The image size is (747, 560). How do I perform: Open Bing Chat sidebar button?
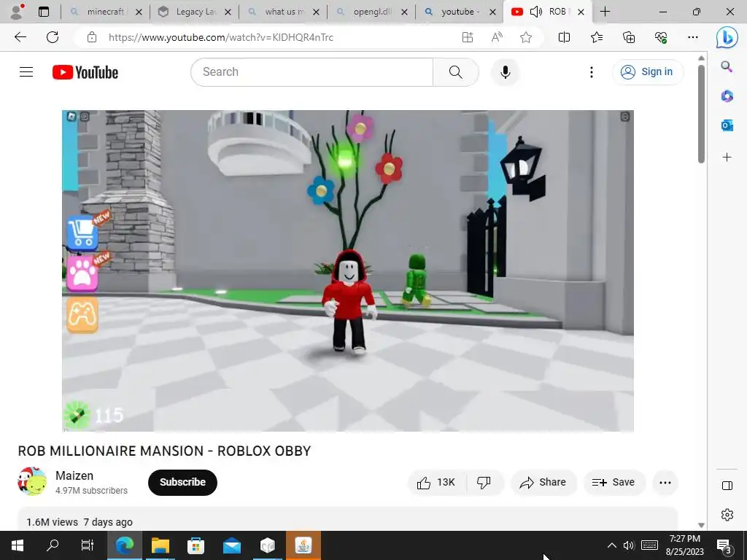pos(727,37)
